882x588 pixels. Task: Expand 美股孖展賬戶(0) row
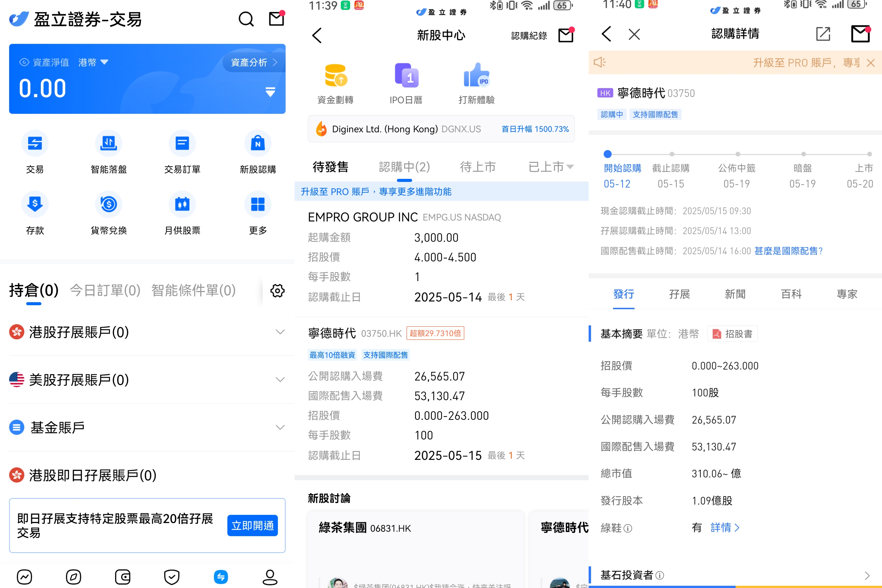(147, 380)
